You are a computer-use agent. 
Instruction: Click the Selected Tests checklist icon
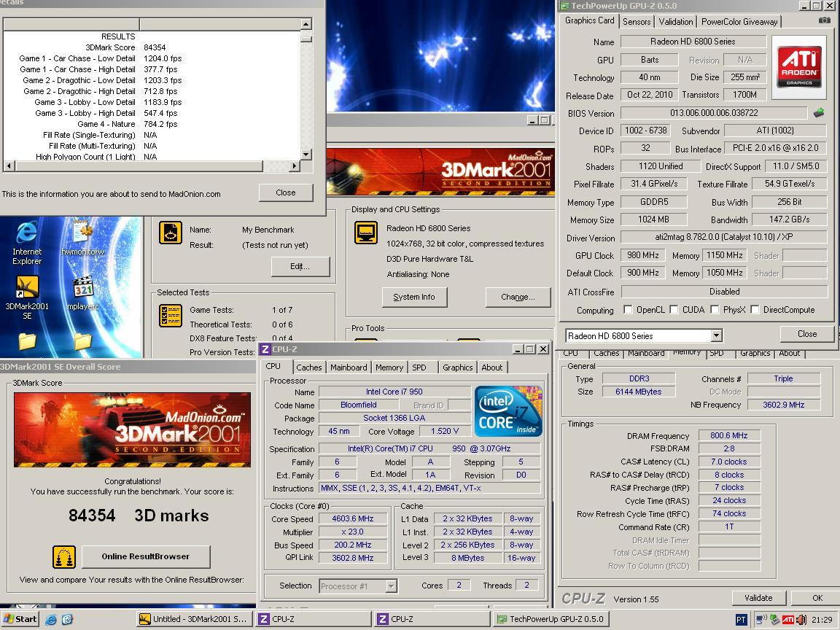[171, 316]
